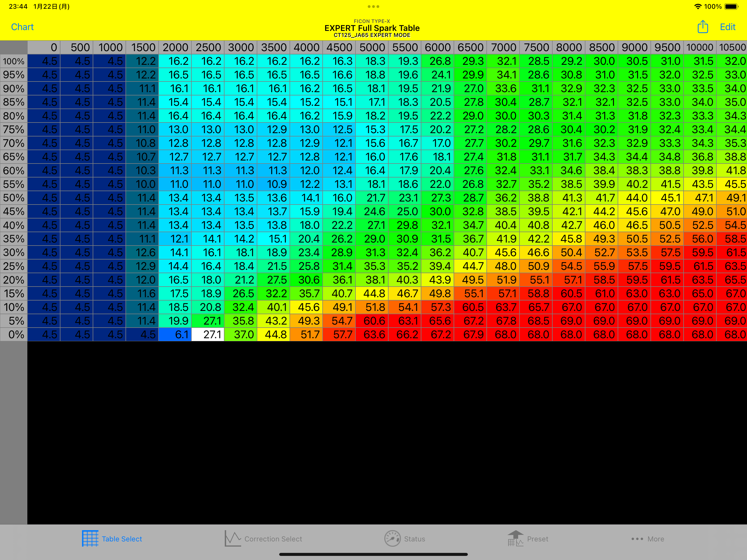
Task: Switch to More tab
Action: click(x=648, y=539)
